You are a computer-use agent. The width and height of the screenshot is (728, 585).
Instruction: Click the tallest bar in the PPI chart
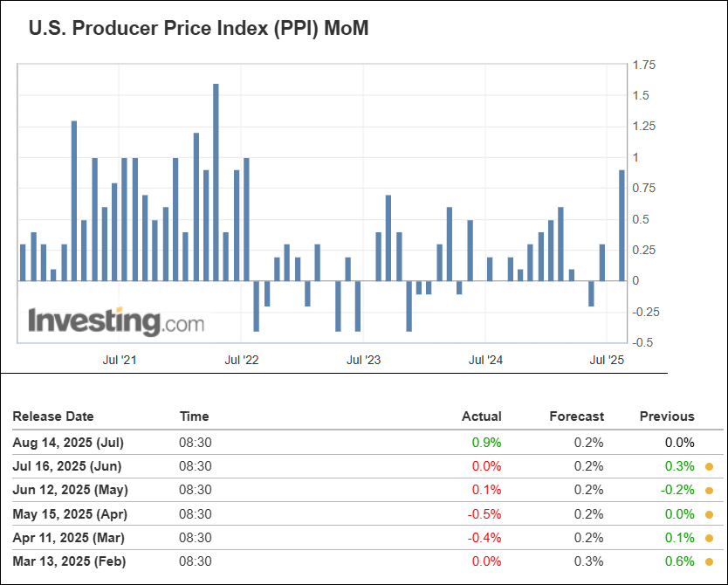[216, 182]
